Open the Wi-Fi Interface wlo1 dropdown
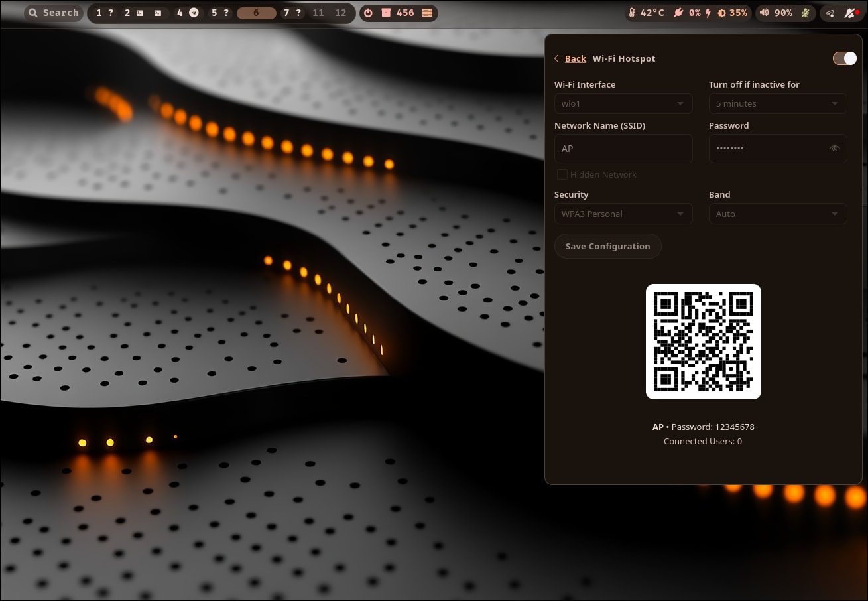Screen dimensions: 868x601 (x=623, y=103)
